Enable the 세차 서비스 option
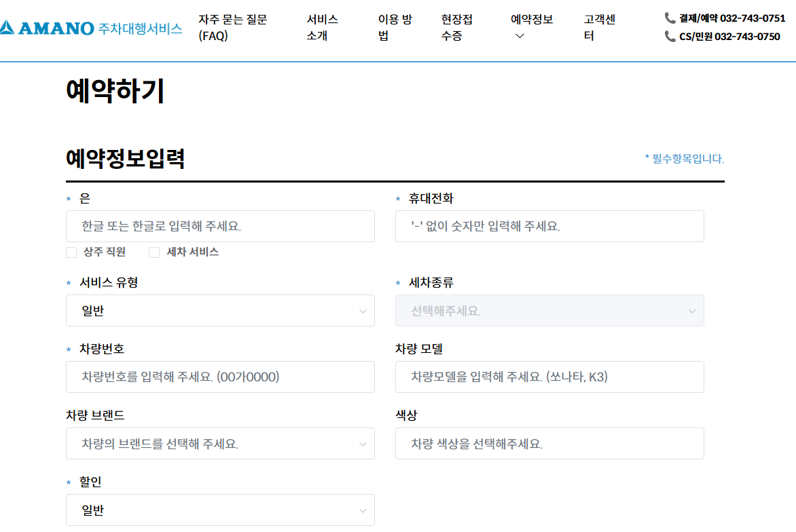 click(x=153, y=252)
